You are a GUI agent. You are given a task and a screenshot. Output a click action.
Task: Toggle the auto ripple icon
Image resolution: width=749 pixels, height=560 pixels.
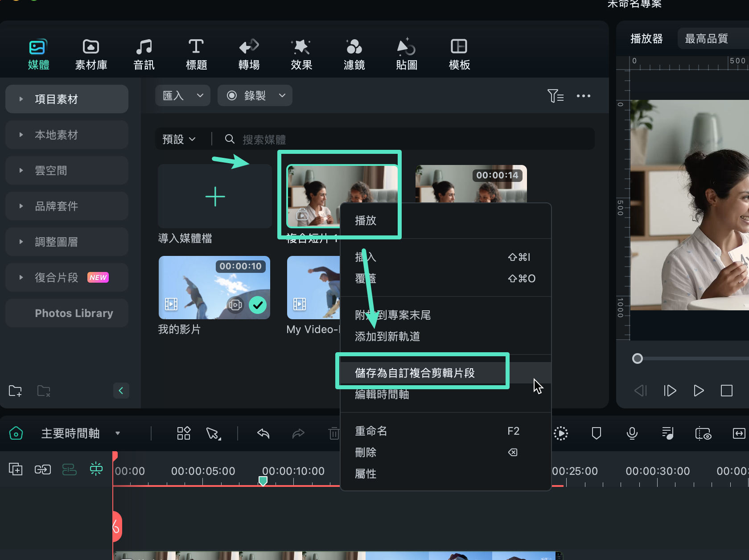coord(69,469)
